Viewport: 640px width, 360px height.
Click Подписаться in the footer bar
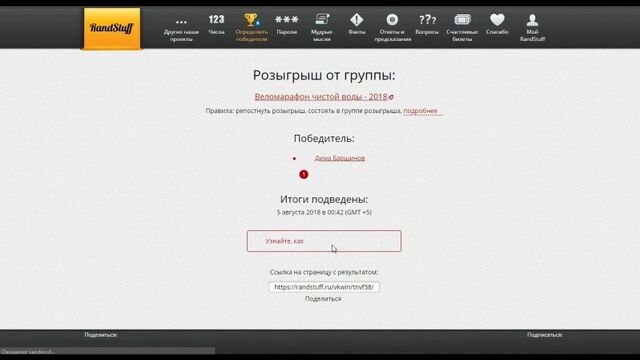point(545,335)
